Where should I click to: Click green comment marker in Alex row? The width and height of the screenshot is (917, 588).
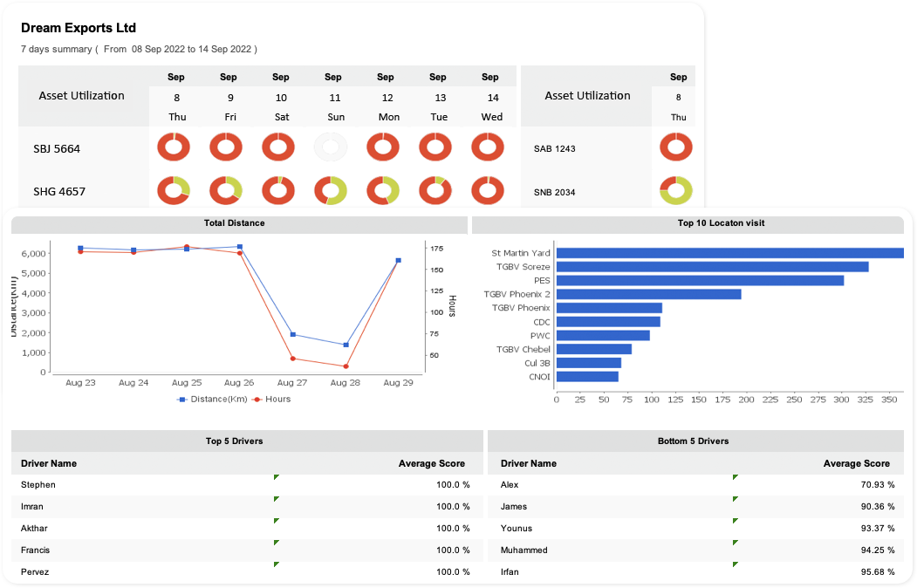(x=736, y=477)
